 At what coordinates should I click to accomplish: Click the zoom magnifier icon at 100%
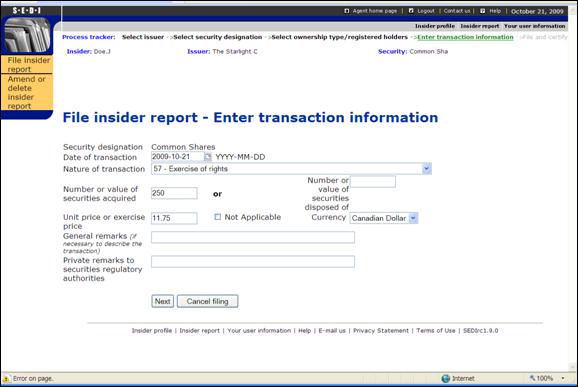point(532,378)
